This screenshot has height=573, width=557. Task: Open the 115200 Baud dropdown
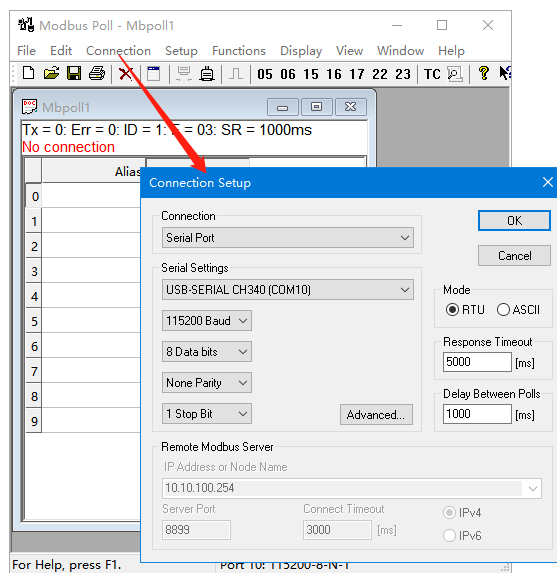[x=207, y=321]
